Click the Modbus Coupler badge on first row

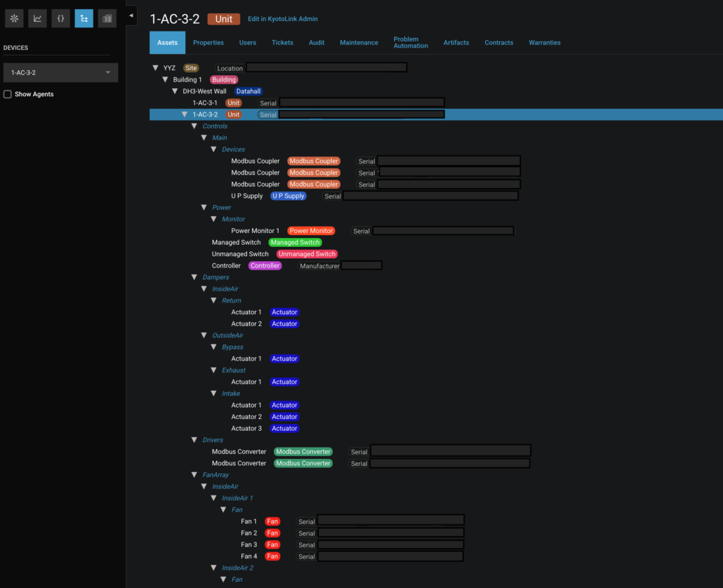tap(314, 161)
